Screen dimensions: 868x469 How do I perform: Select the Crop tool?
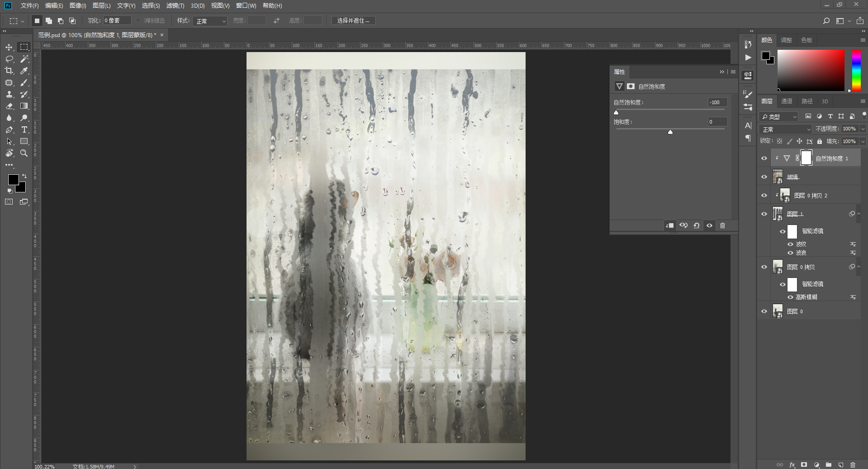click(x=9, y=71)
